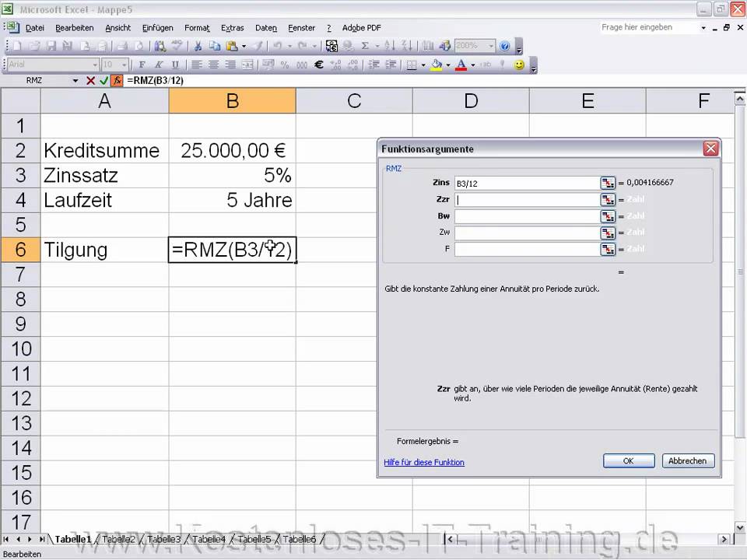The height and width of the screenshot is (560, 747).
Task: Open the Bearbeiten menu
Action: pyautogui.click(x=75, y=28)
